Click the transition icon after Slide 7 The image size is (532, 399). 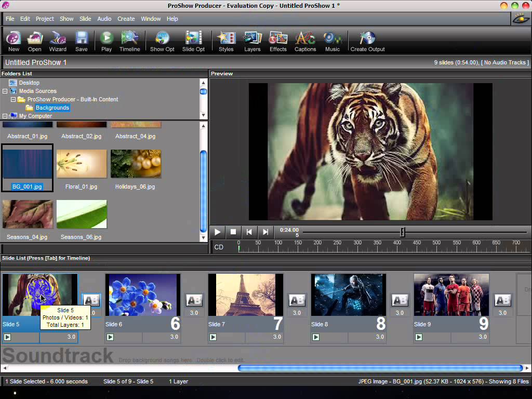point(297,301)
